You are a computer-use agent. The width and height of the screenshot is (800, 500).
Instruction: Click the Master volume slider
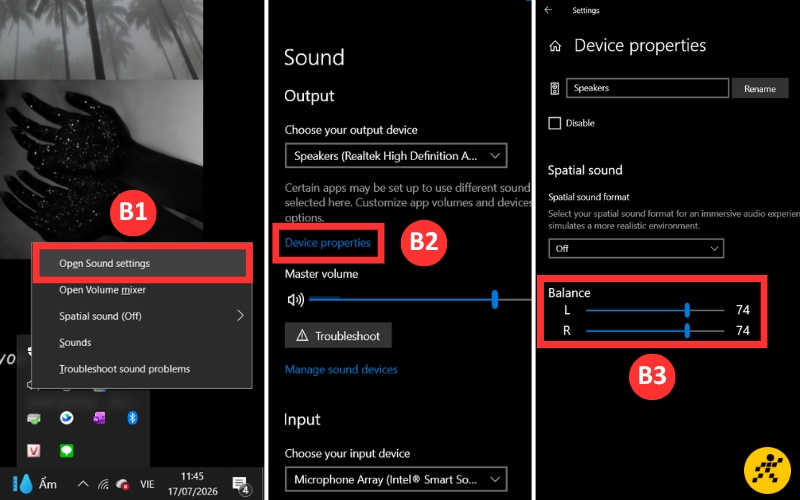pyautogui.click(x=418, y=299)
